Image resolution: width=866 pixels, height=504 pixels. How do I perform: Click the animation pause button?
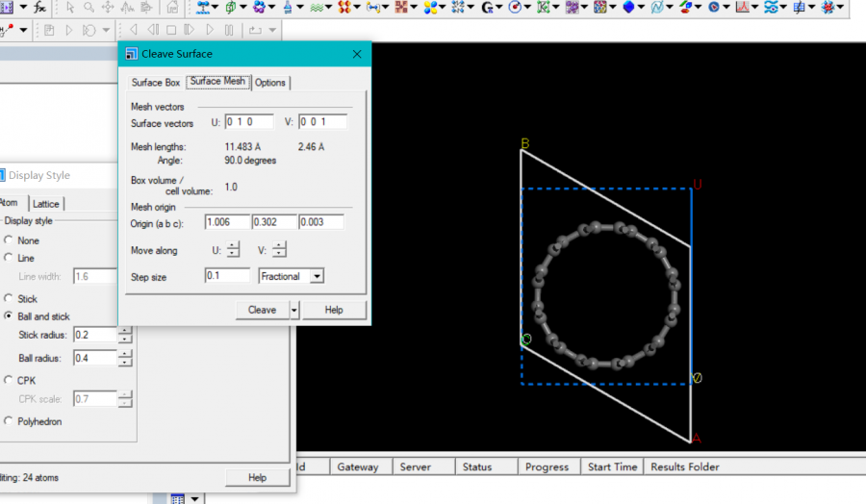(229, 30)
